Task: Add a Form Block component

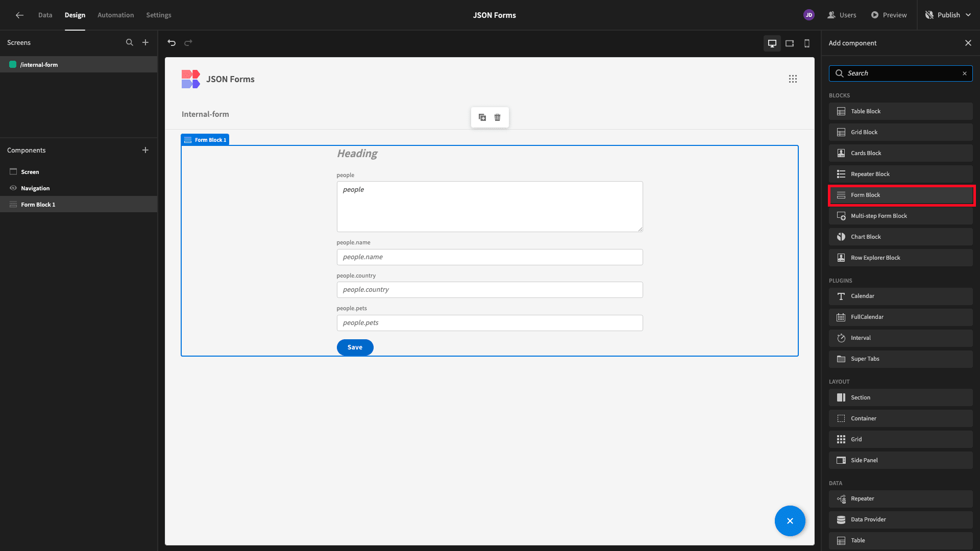Action: [x=901, y=195]
